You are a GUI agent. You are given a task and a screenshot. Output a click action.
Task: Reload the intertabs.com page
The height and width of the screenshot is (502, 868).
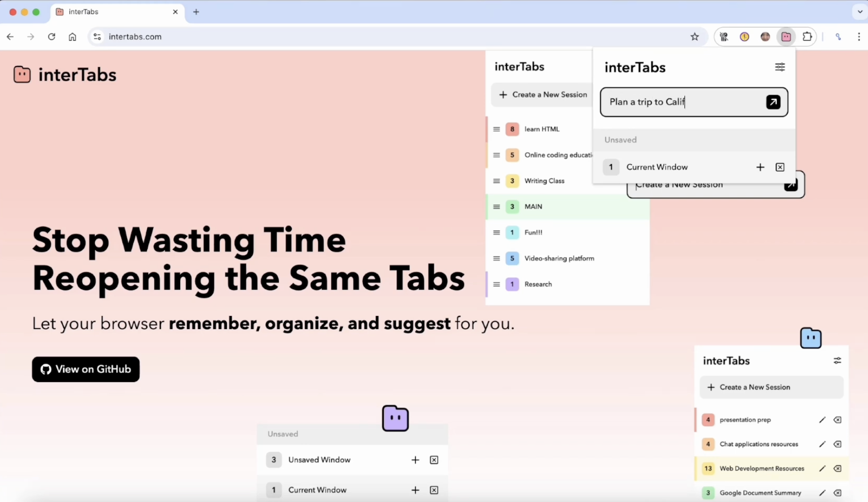click(x=51, y=37)
